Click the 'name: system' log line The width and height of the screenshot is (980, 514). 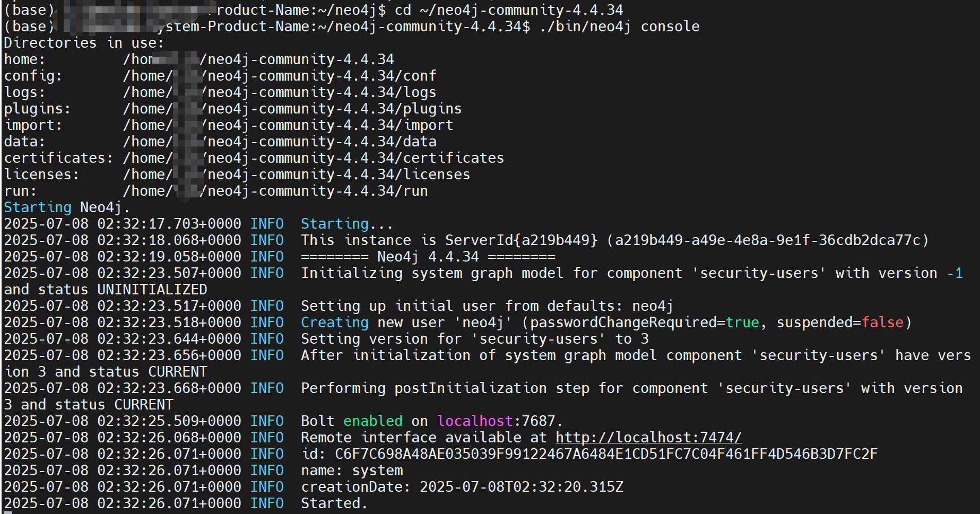[350, 470]
